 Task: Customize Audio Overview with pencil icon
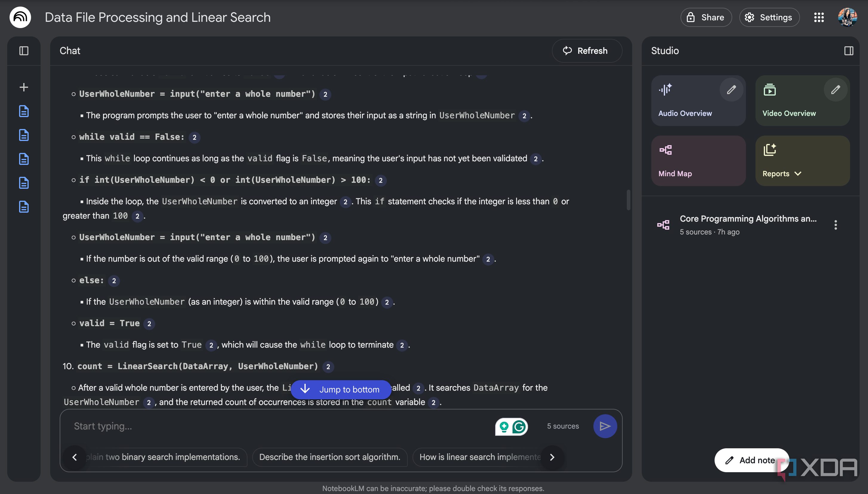(x=731, y=90)
